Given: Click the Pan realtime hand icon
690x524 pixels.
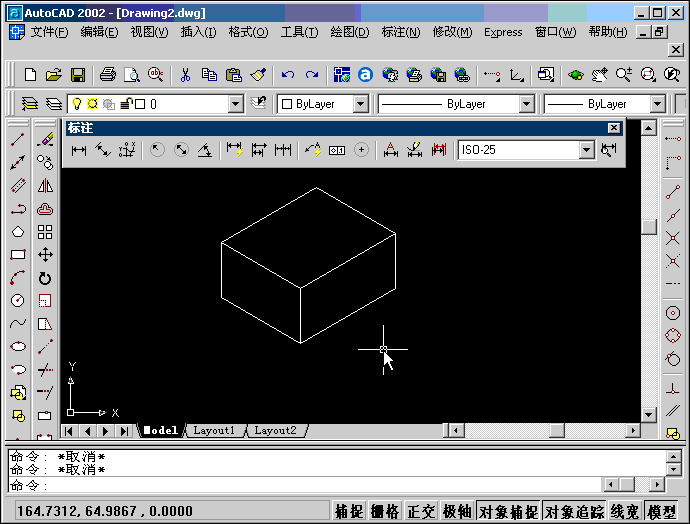Looking at the screenshot, I should point(599,74).
